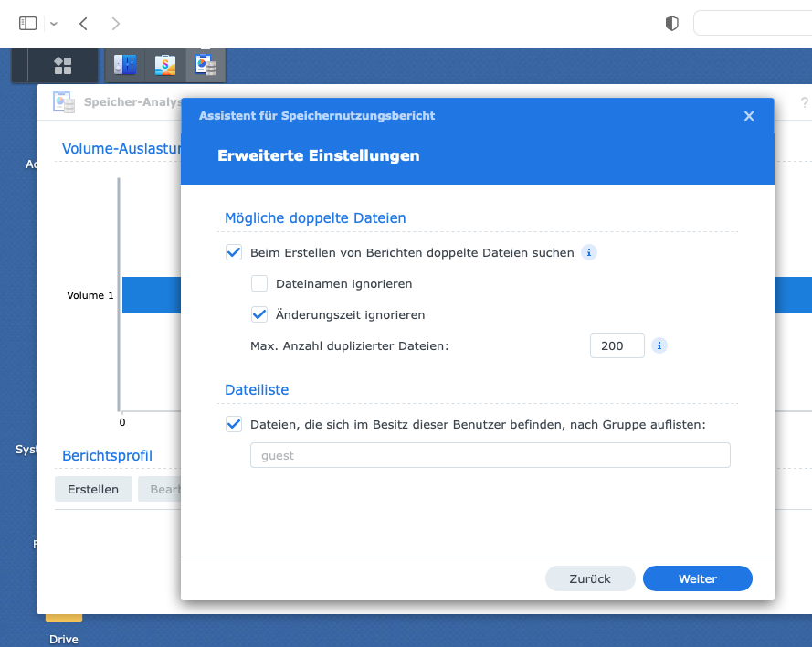The width and height of the screenshot is (812, 647).
Task: Open Package Center from the DSM taskbar
Action: 164,65
